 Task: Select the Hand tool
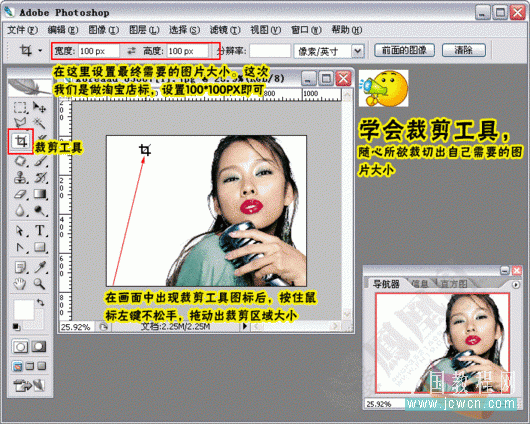(x=20, y=284)
